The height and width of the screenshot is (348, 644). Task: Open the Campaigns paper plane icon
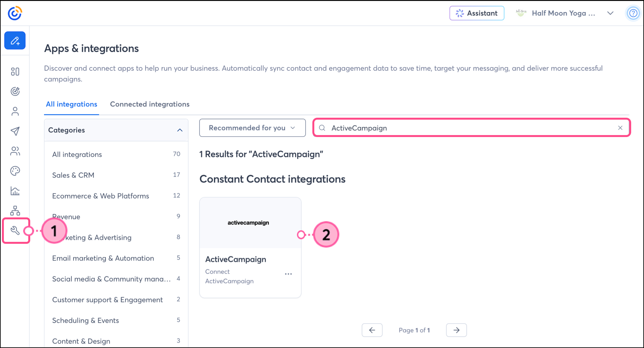tap(15, 131)
